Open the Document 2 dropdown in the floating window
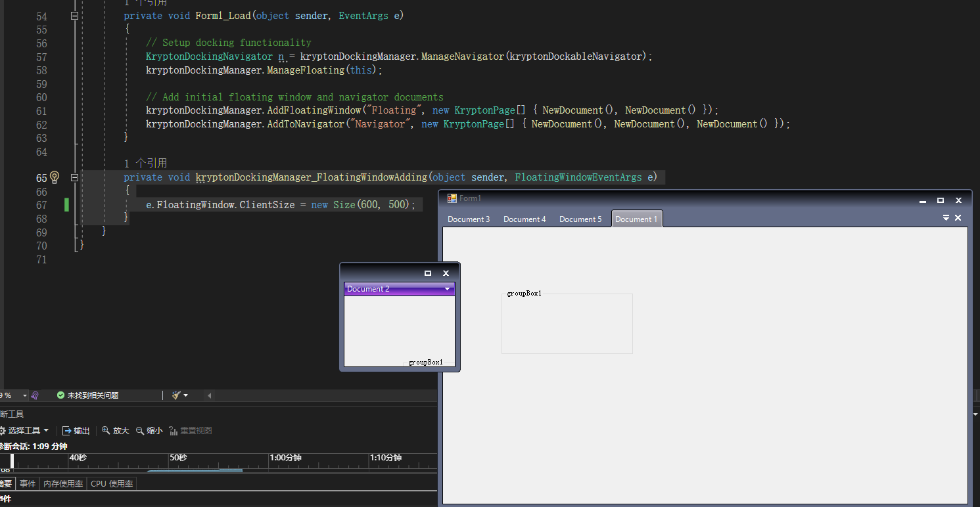The width and height of the screenshot is (980, 507). pyautogui.click(x=448, y=289)
